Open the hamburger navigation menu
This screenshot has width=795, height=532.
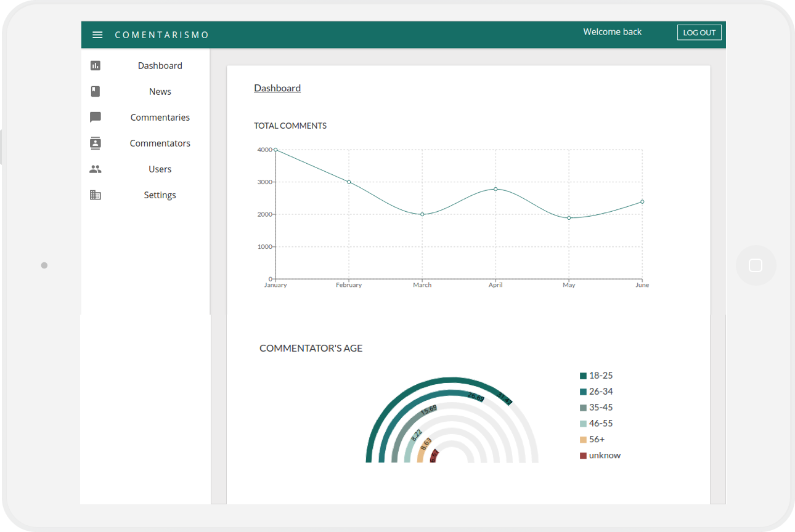coord(97,35)
